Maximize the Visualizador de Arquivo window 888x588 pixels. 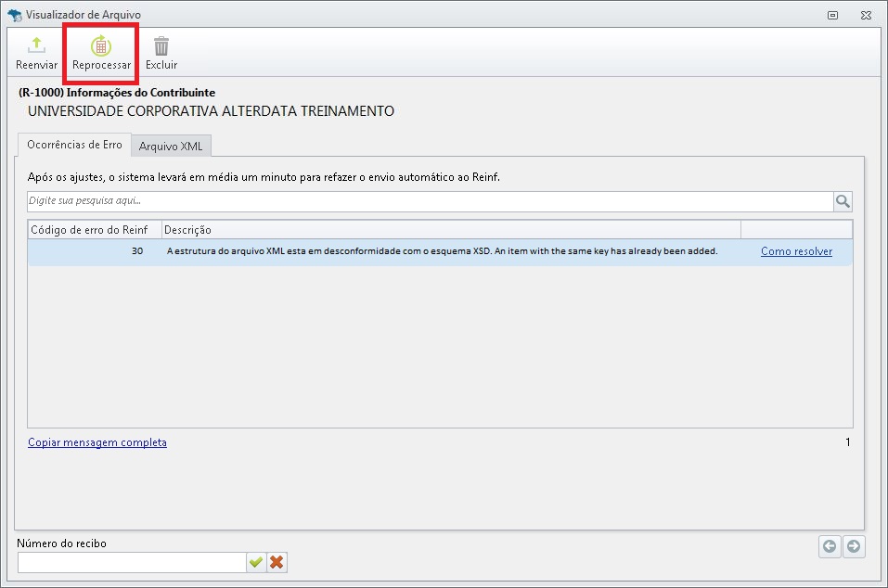(832, 15)
